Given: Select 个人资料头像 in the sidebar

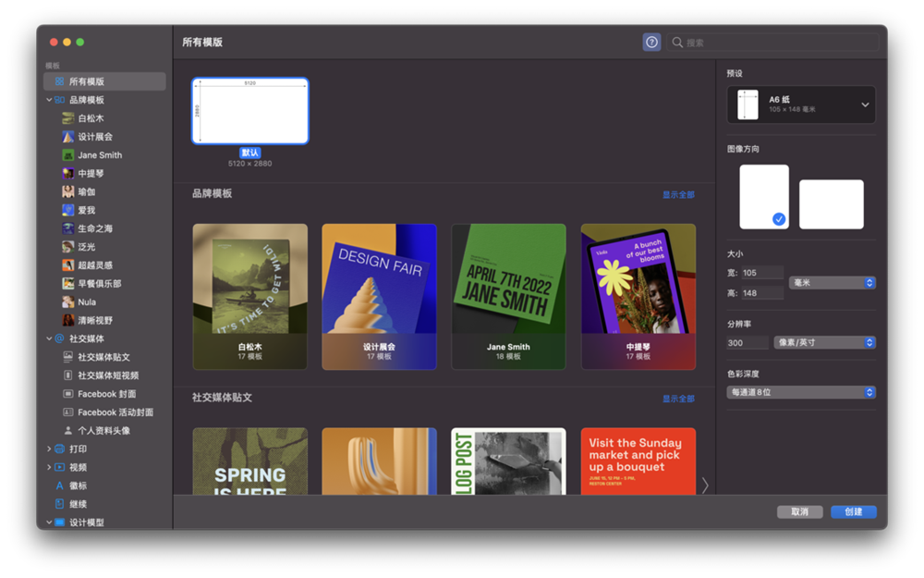Looking at the screenshot, I should coord(103,431).
